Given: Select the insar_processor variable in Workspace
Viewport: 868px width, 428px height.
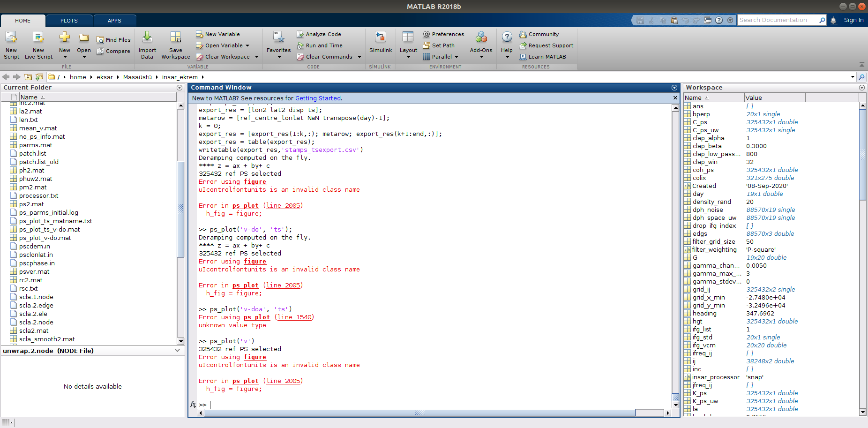Looking at the screenshot, I should pyautogui.click(x=716, y=377).
